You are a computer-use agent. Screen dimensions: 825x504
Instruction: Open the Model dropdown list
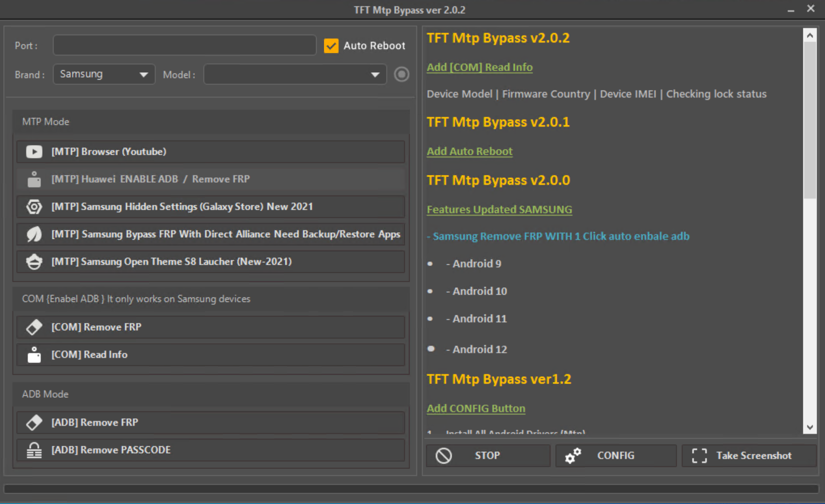295,74
